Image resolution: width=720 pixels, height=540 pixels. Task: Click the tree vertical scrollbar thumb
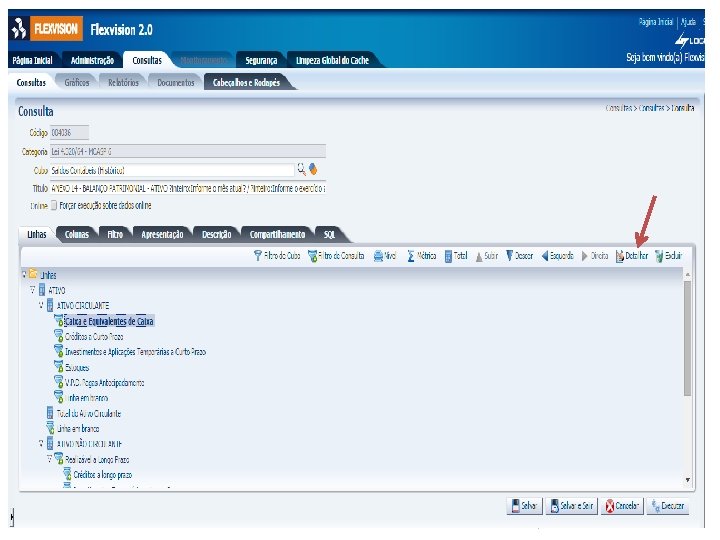(x=687, y=338)
